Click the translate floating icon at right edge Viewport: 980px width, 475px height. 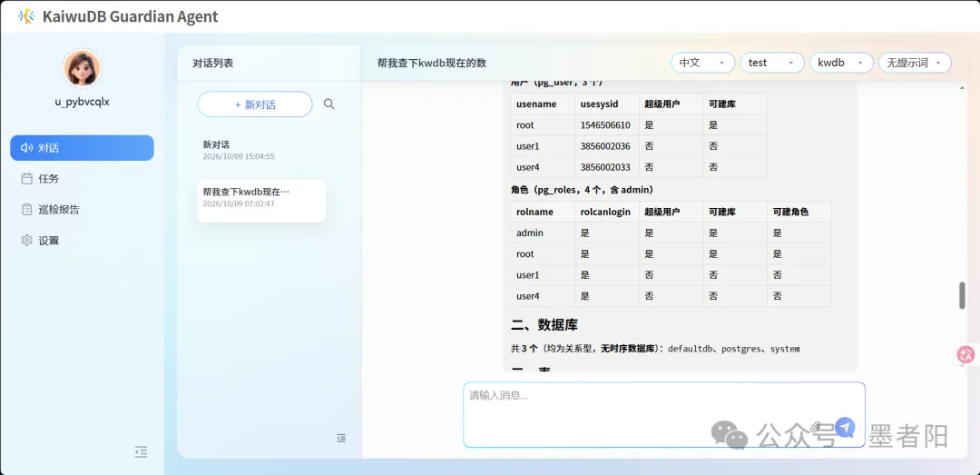[x=966, y=355]
